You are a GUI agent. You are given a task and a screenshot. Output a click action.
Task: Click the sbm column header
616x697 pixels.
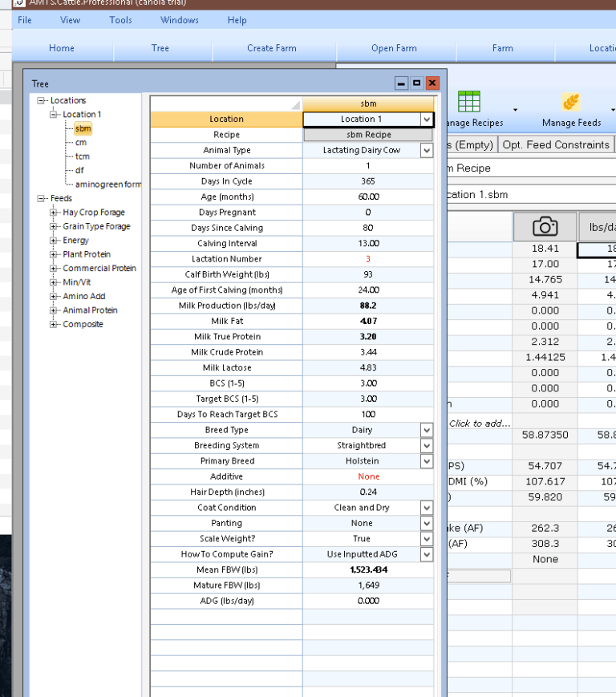tap(368, 103)
